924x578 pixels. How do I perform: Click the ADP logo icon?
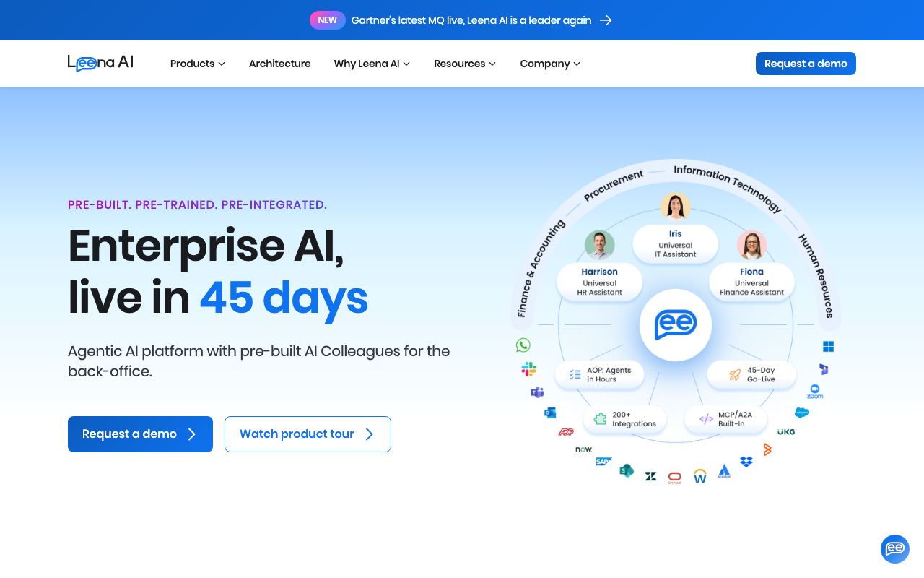[x=566, y=432]
